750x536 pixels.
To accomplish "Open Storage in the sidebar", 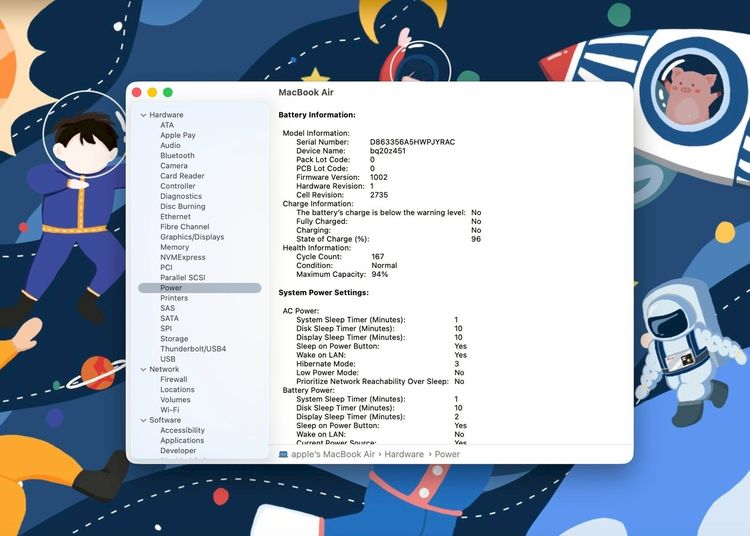I will pyautogui.click(x=174, y=339).
